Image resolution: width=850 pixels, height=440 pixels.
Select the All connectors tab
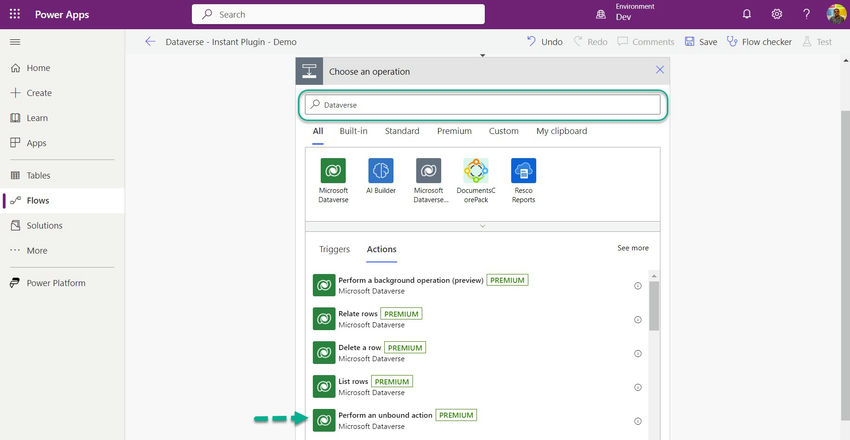318,131
